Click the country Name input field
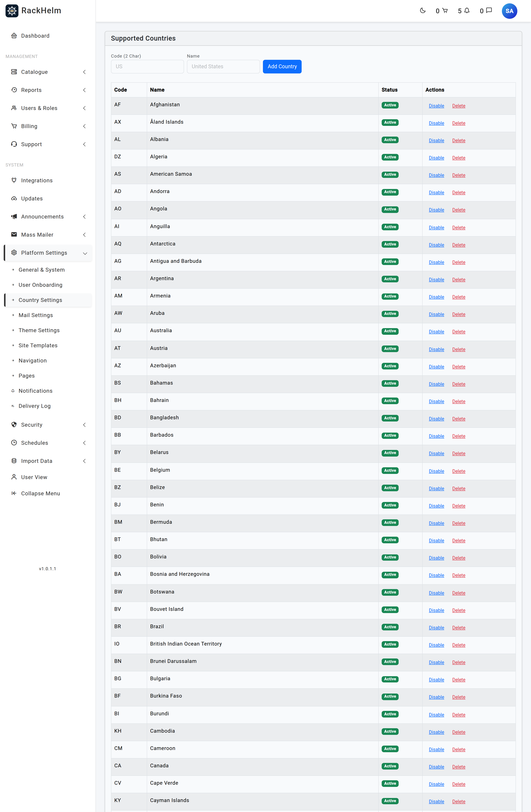 click(223, 67)
